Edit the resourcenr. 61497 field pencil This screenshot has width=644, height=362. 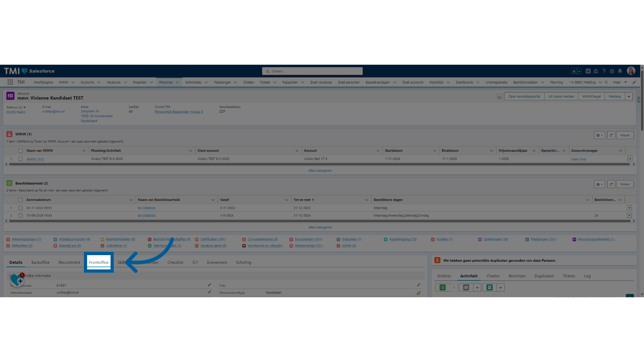209,285
